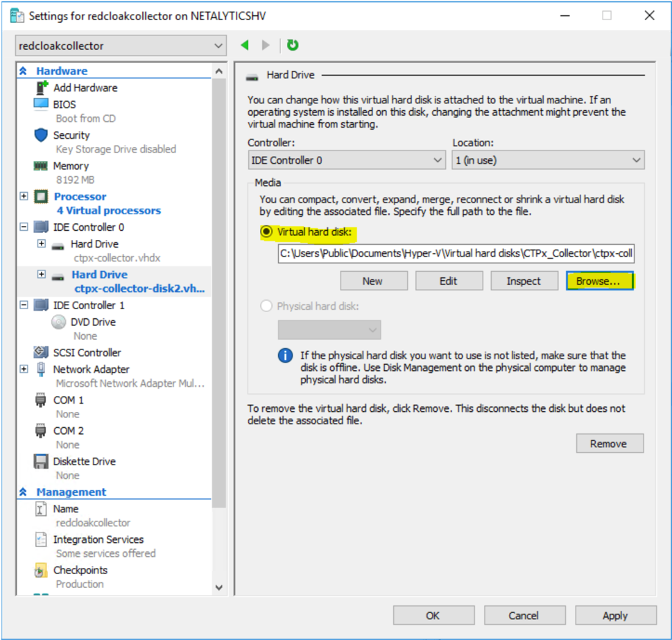Select the Checkpoints icon
Image resolution: width=672 pixels, height=640 pixels.
[x=41, y=570]
